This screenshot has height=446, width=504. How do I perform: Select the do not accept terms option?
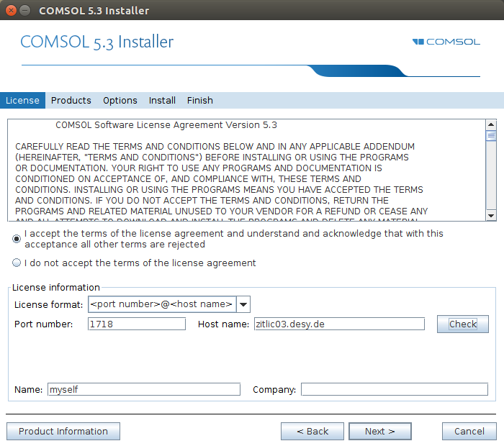coord(17,263)
